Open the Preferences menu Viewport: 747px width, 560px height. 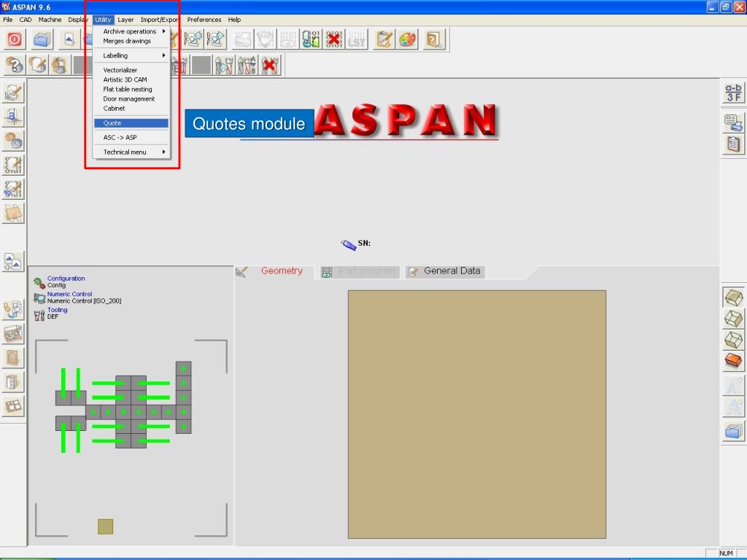coord(204,20)
